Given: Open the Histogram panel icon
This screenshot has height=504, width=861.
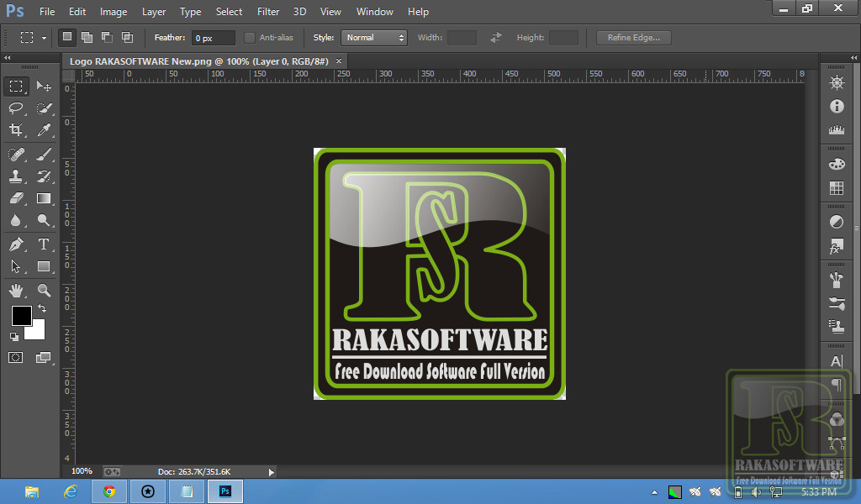Looking at the screenshot, I should (x=836, y=130).
